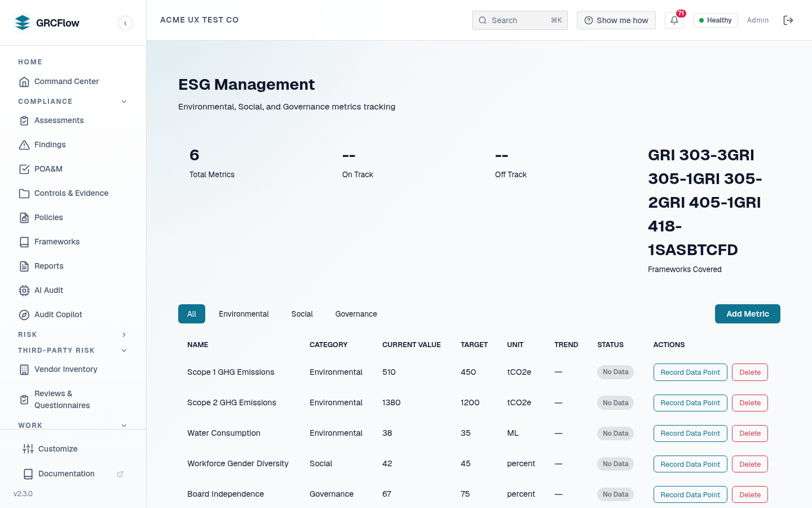This screenshot has width=812, height=508.
Task: Collapse the sidebar with the chevron button
Action: 125,23
